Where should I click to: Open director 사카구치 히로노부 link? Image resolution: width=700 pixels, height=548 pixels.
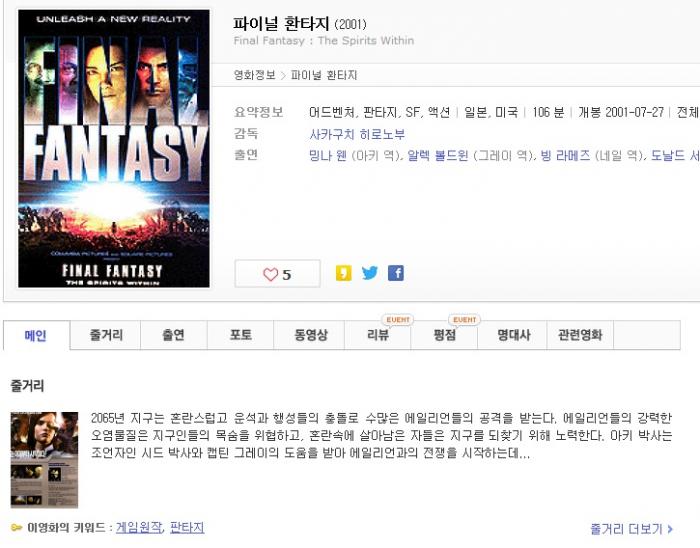tap(357, 134)
